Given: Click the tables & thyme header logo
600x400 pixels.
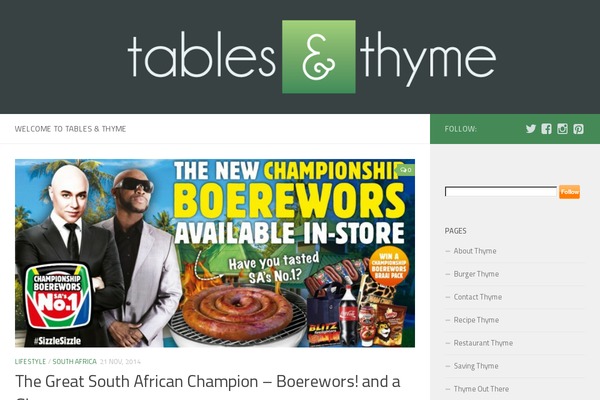Looking at the screenshot, I should (311, 57).
